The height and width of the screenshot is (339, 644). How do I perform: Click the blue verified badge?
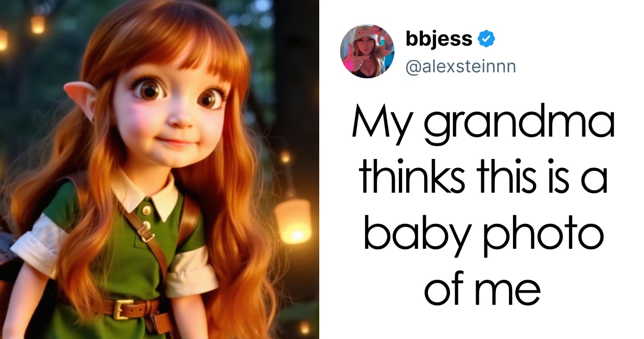coord(487,40)
